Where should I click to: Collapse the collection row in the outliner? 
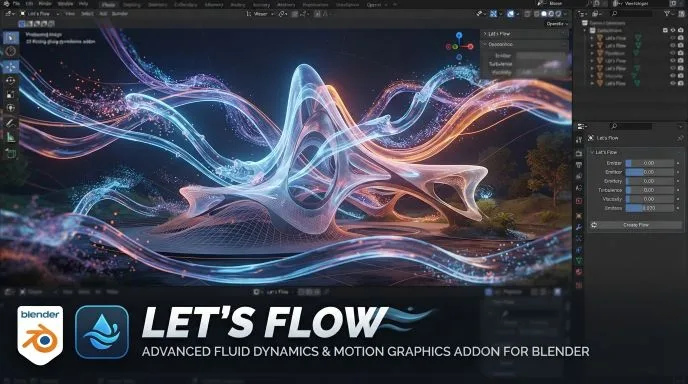point(585,30)
